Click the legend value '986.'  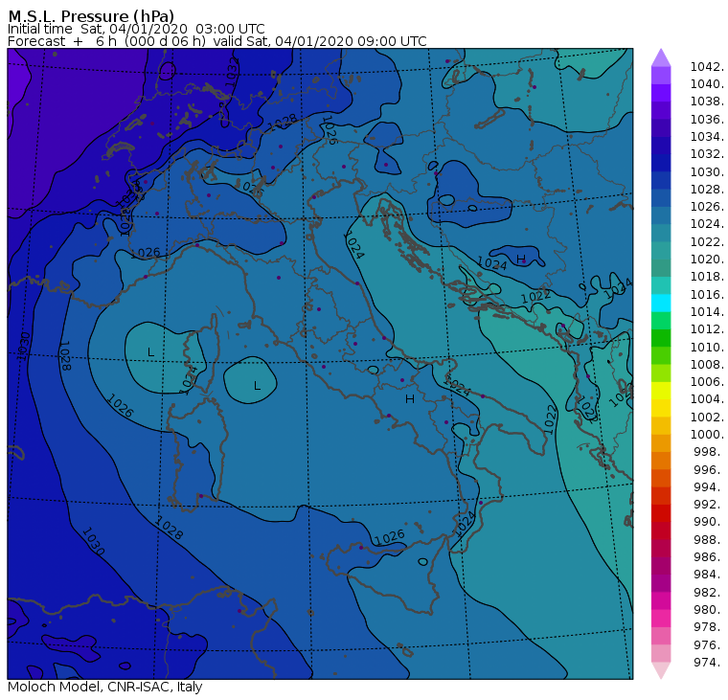(x=709, y=557)
